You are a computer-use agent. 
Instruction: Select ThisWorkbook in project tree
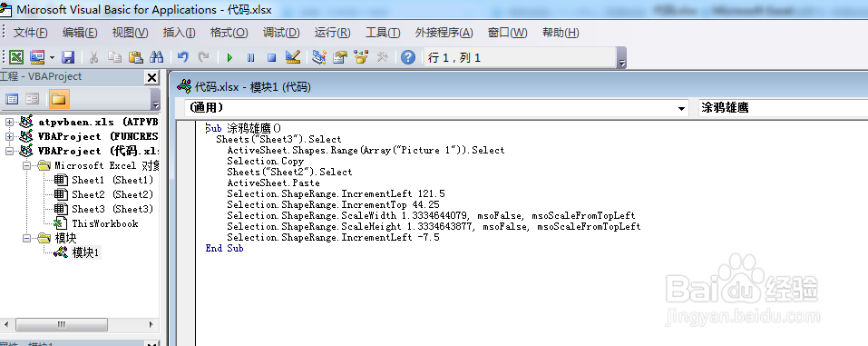point(104,223)
